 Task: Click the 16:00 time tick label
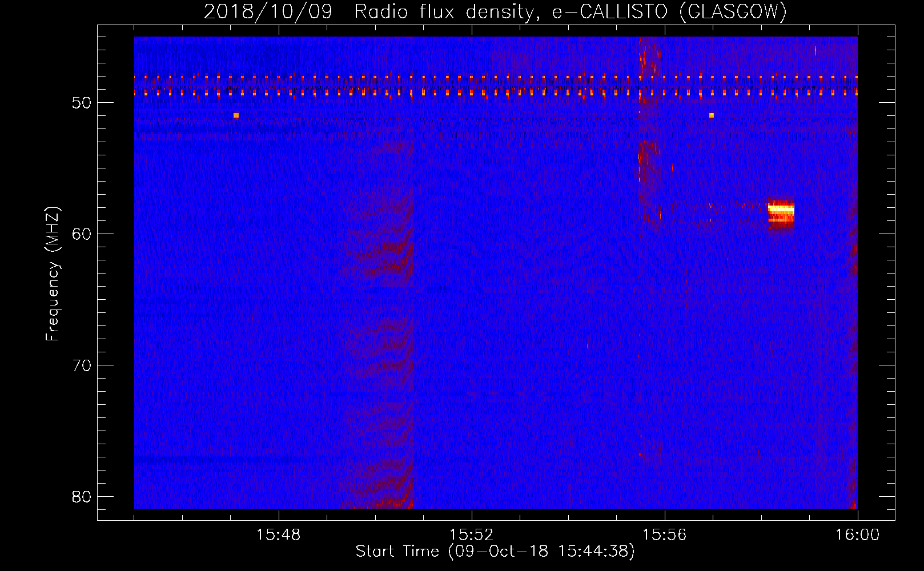point(857,535)
